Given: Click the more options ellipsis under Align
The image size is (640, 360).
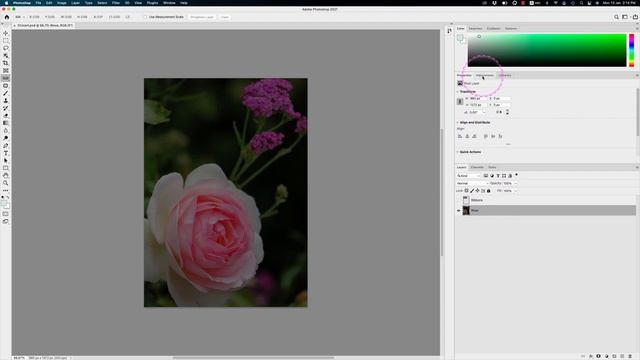Looking at the screenshot, I should 508,144.
